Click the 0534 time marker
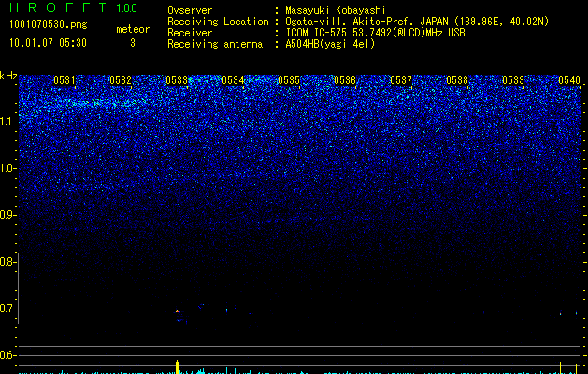This screenshot has width=588, height=374. 233,80
